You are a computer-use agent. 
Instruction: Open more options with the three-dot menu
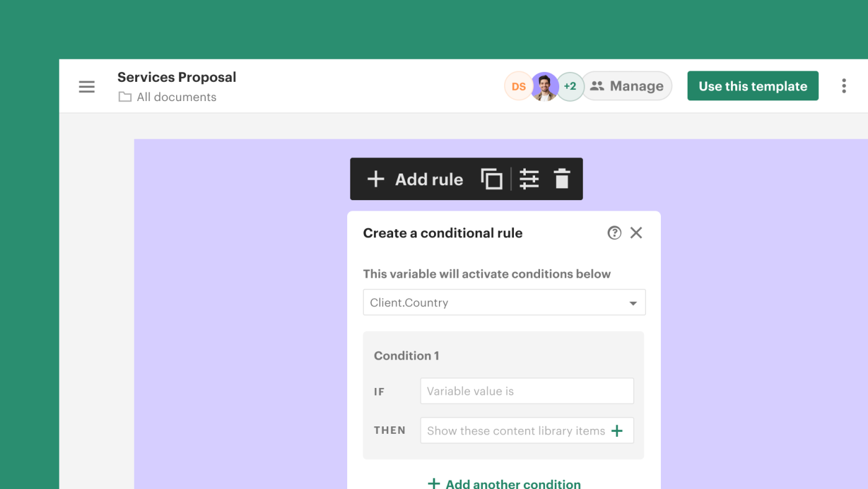pyautogui.click(x=844, y=86)
